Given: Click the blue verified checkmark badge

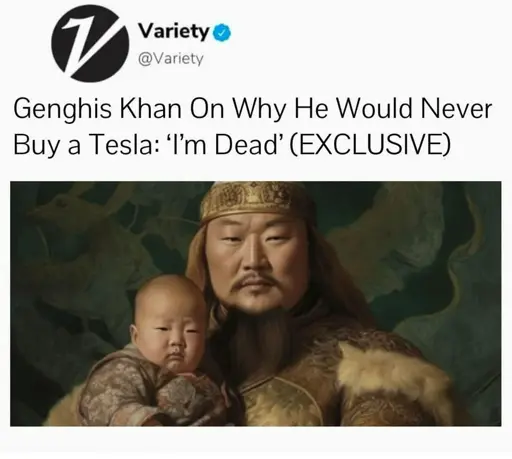Looking at the screenshot, I should pos(222,33).
